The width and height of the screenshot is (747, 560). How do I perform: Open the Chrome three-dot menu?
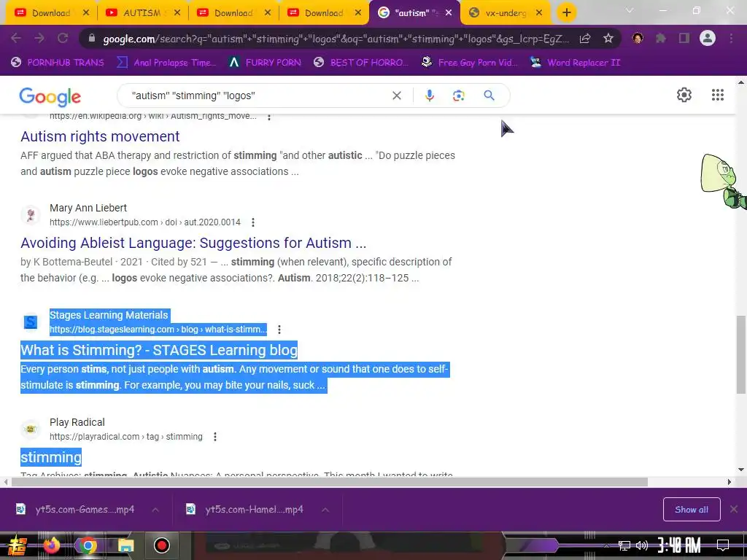coord(731,38)
